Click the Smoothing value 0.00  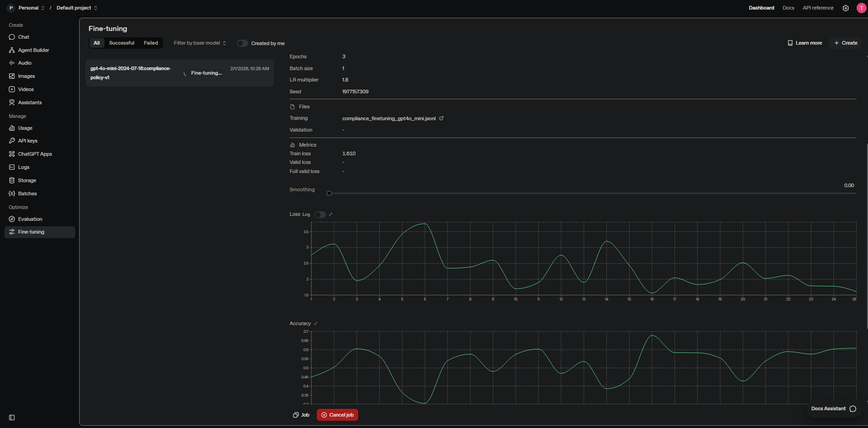click(x=849, y=186)
